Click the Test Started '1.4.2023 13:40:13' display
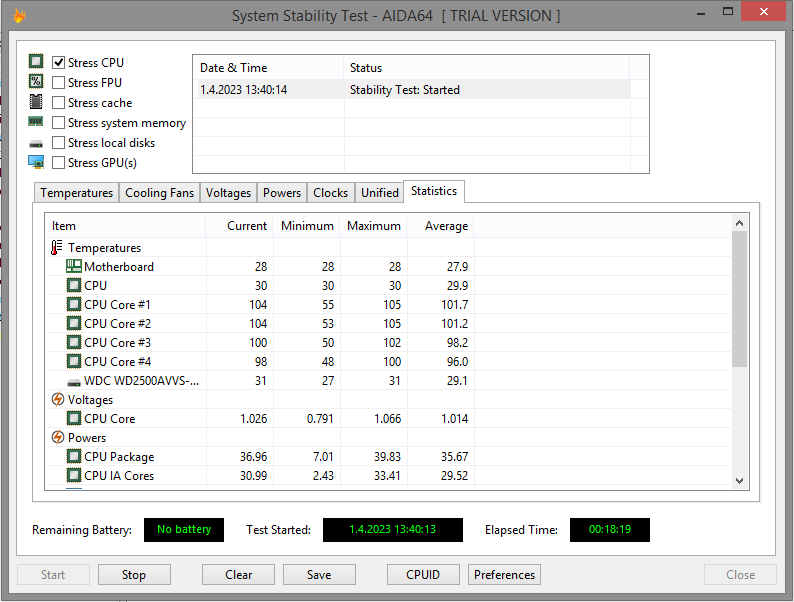 click(392, 530)
